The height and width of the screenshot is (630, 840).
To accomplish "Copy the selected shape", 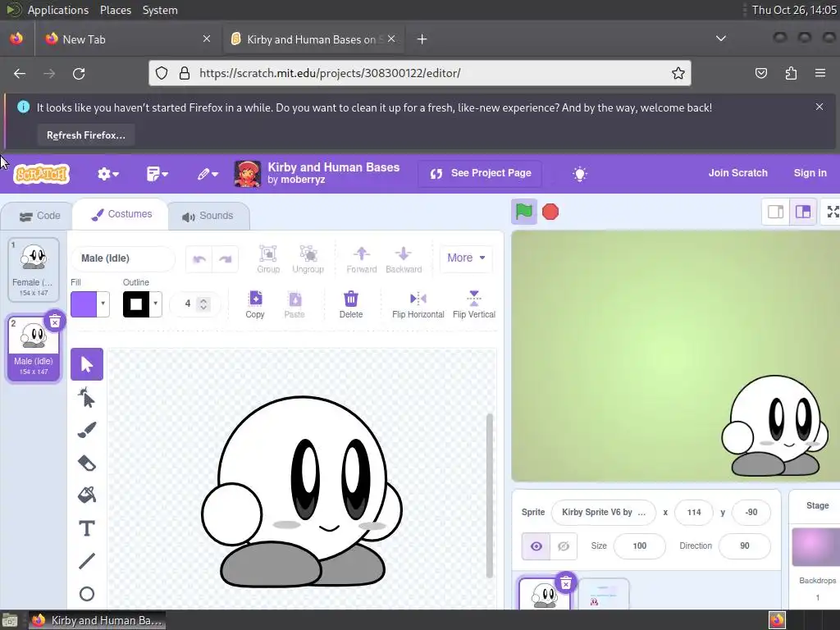I will coord(255,304).
